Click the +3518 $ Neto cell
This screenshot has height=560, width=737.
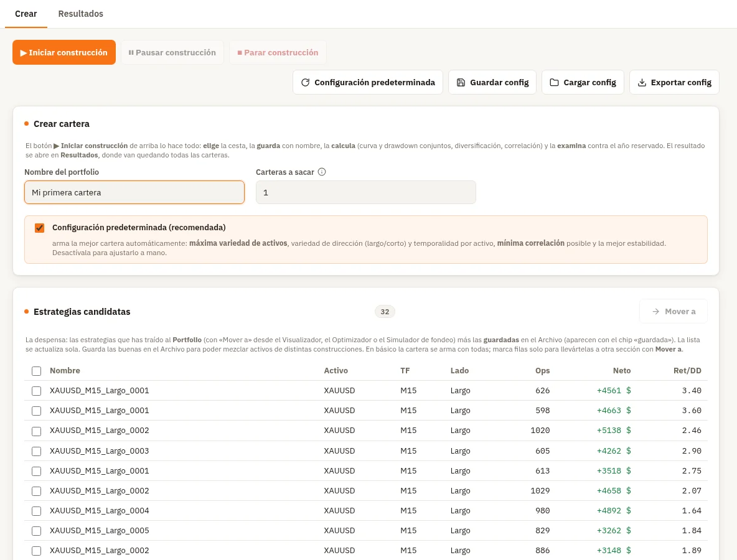point(614,471)
